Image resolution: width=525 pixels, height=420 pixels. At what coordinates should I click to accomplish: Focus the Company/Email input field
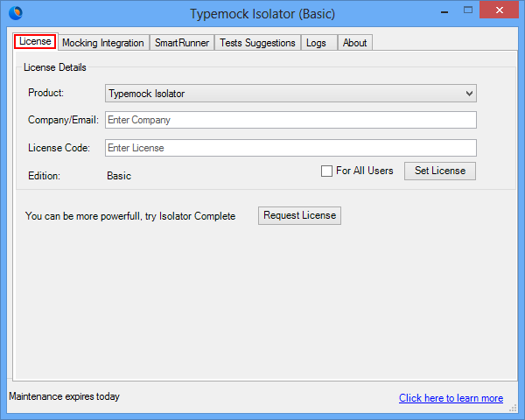tap(290, 120)
